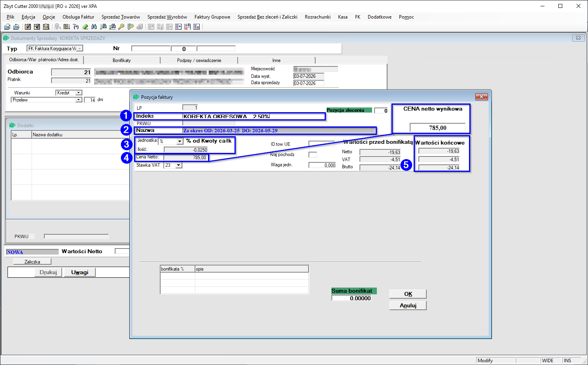The height and width of the screenshot is (365, 588).
Task: Click the first notepad with pen toolbar icon
Action: click(x=28, y=27)
